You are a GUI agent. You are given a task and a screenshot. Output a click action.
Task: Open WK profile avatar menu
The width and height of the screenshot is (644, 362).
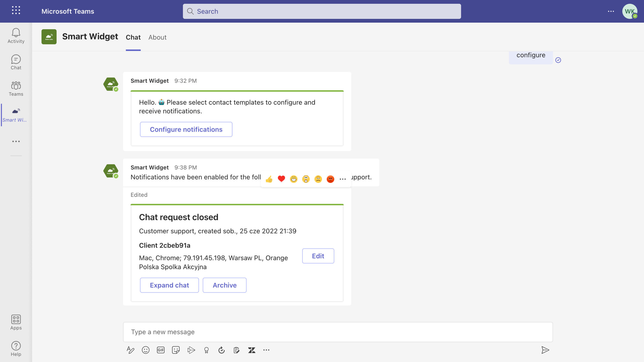[629, 11]
